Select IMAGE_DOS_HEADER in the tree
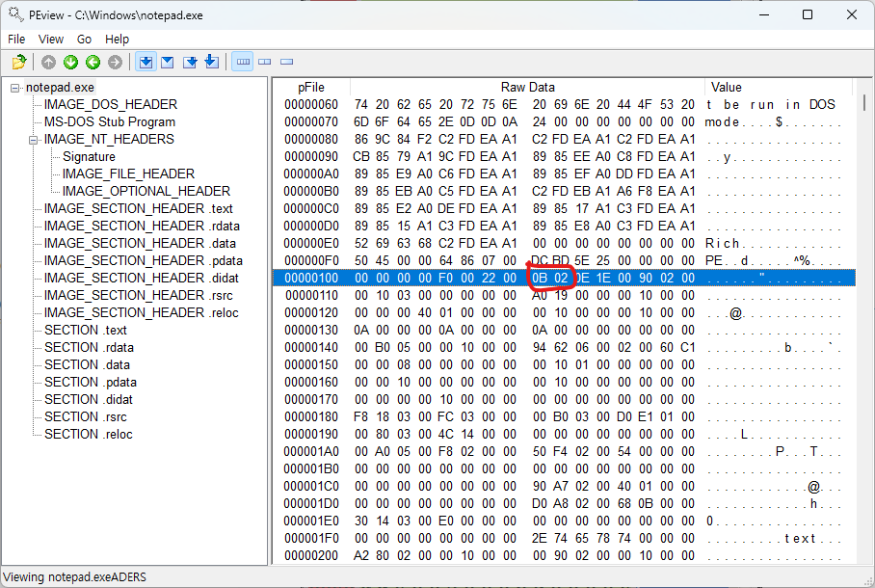875x588 pixels. (111, 104)
